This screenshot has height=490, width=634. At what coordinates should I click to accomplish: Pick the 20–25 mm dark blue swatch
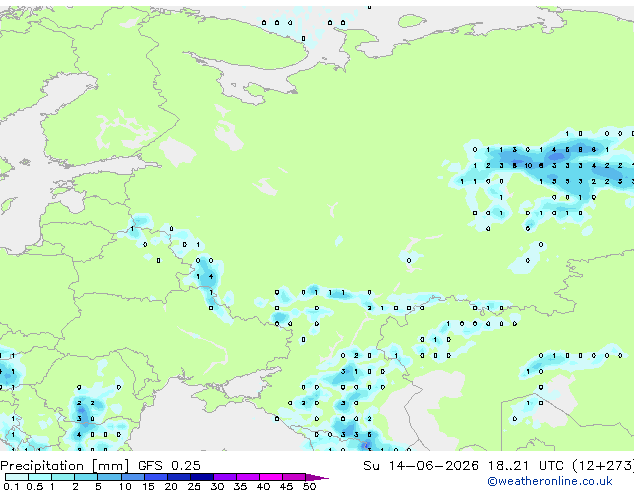pyautogui.click(x=178, y=477)
